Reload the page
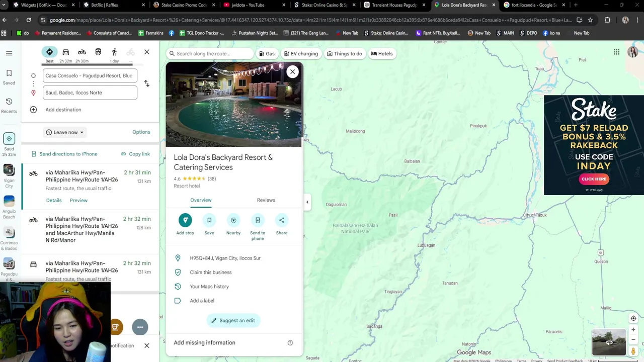 28,20
